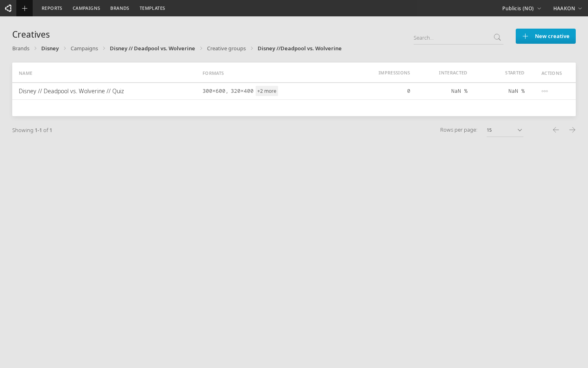Click the app logo home icon

tap(8, 8)
